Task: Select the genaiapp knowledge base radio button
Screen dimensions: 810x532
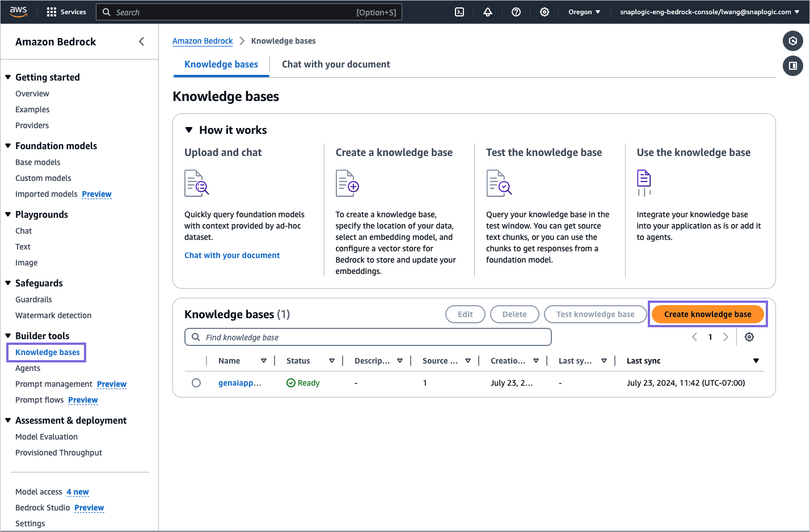Action: [x=196, y=382]
